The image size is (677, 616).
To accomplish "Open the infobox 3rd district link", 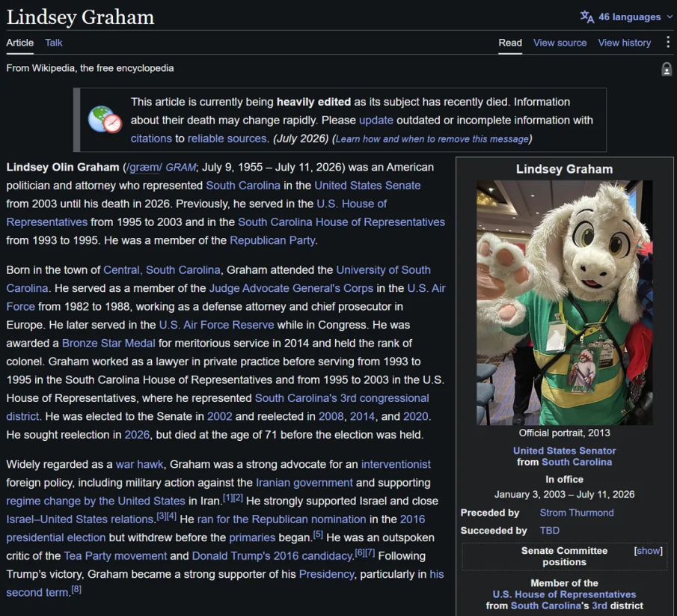I will click(599, 606).
